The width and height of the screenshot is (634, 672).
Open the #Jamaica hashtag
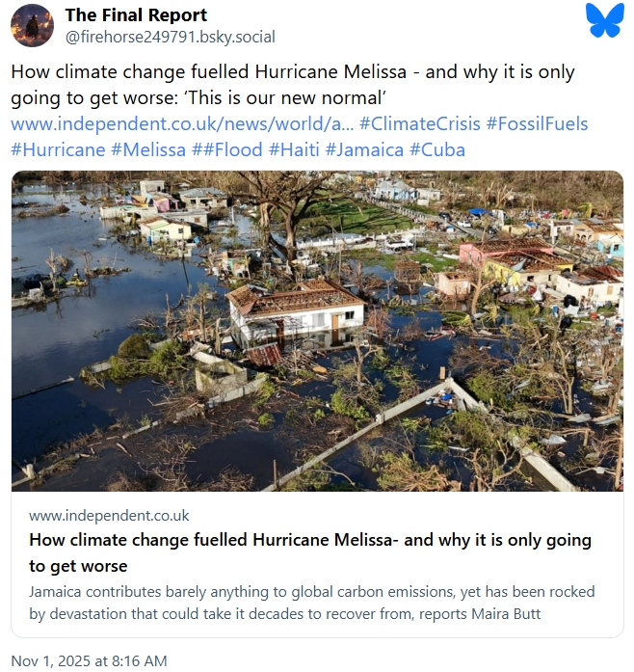click(x=364, y=149)
